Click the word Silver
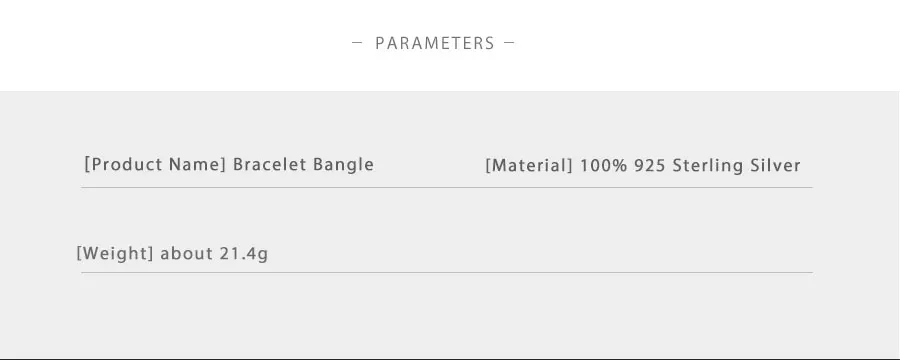Image resolution: width=900 pixels, height=360 pixels. coord(775,166)
